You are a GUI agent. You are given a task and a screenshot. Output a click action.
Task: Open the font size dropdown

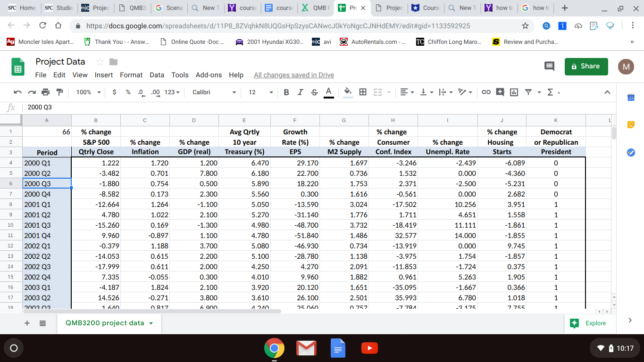(260, 92)
